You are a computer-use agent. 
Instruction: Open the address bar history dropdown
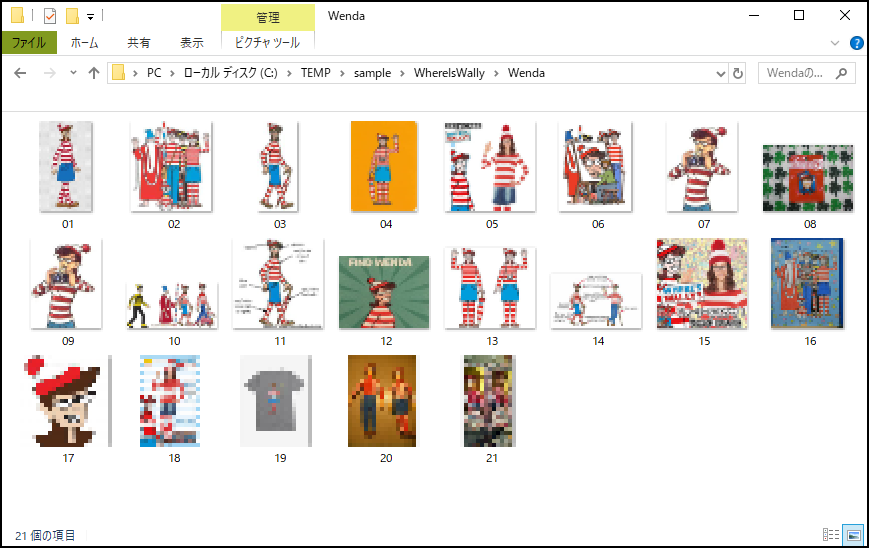720,73
